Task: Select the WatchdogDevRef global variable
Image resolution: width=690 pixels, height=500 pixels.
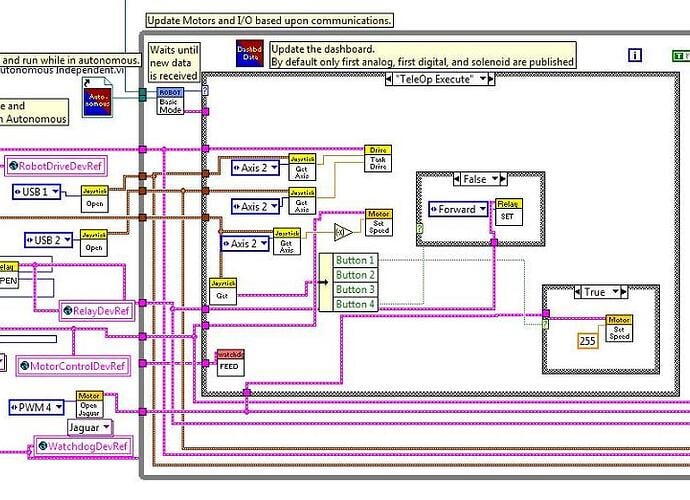Action: point(83,446)
